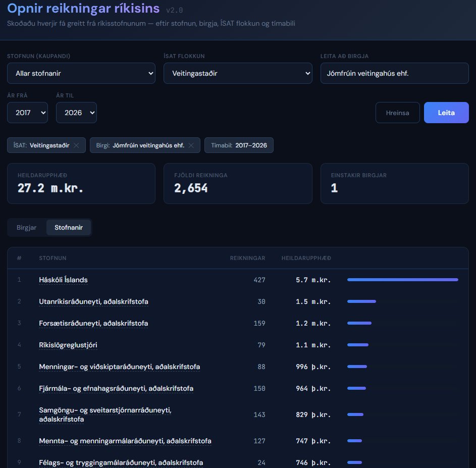476x468 pixels.
Task: Open the Ríkislögreglustjóri link
Action: click(x=68, y=345)
